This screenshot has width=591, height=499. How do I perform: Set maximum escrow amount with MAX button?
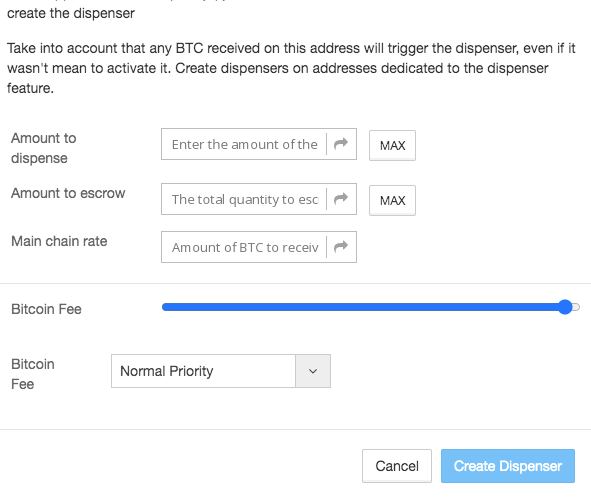pyautogui.click(x=392, y=200)
